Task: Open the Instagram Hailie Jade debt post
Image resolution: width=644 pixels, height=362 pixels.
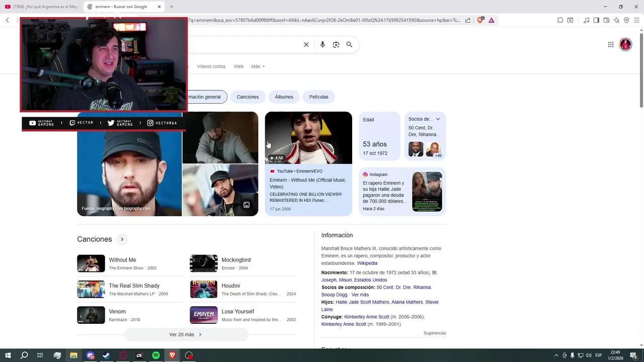Action: point(403,192)
